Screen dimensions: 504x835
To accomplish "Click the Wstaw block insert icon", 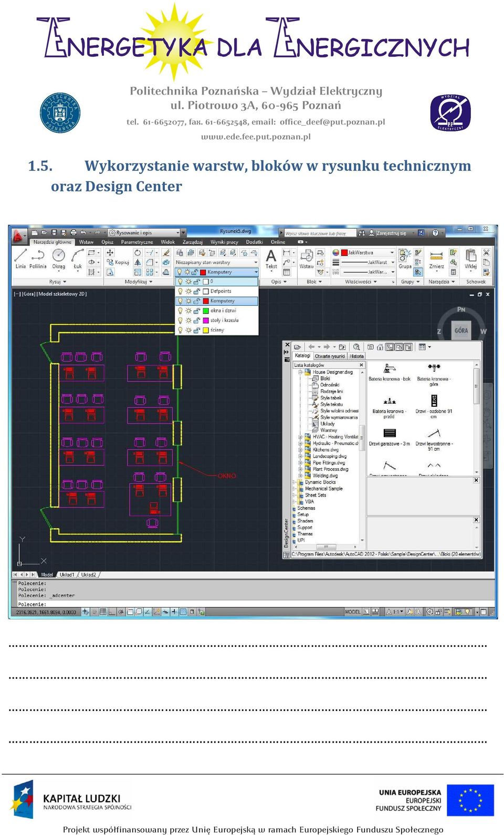I will click(x=307, y=259).
